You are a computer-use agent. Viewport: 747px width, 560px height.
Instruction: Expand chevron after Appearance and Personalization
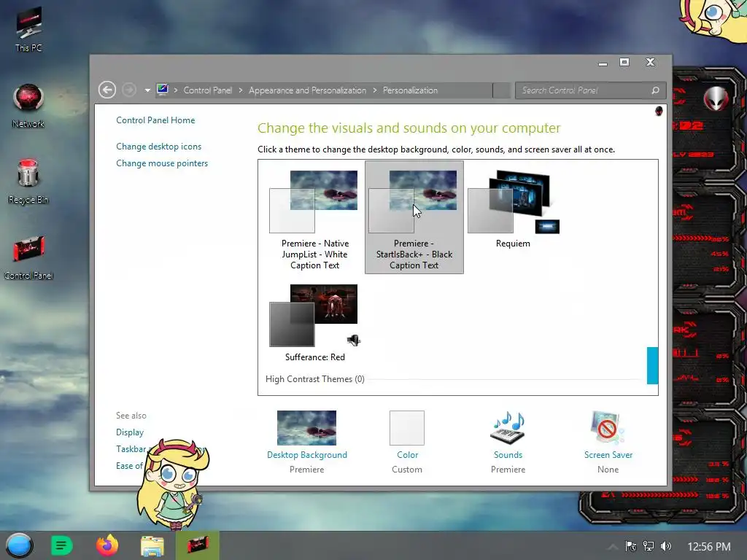(375, 90)
